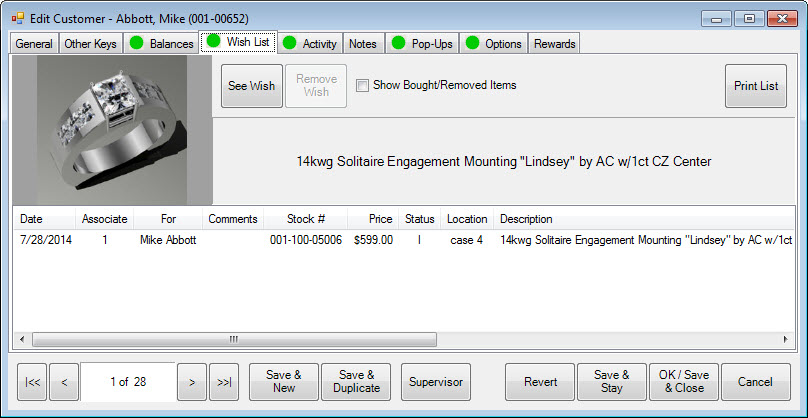This screenshot has height=418, width=808.
Task: Go to next record arrow button
Action: [x=191, y=382]
